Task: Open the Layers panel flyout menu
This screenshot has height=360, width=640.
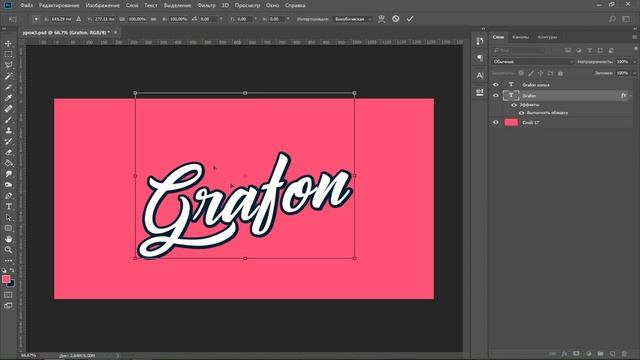Action: point(634,37)
